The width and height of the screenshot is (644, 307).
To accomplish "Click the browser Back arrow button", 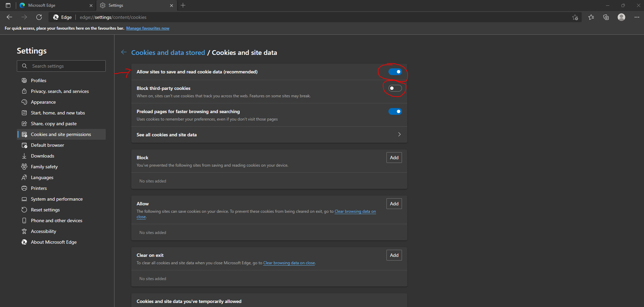I will [x=9, y=17].
